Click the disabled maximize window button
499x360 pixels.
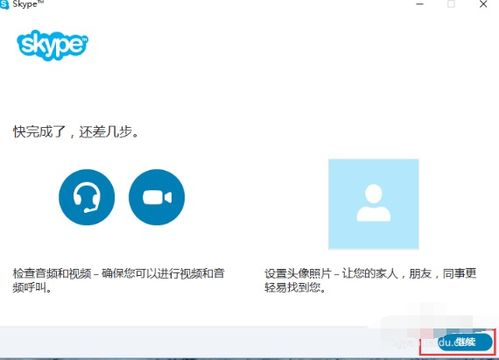451,4
